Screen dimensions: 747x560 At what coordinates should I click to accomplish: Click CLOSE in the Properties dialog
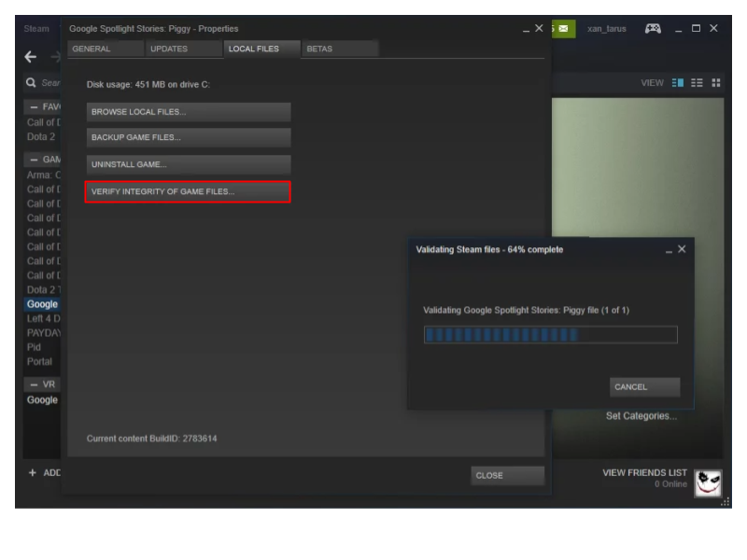[x=507, y=475]
